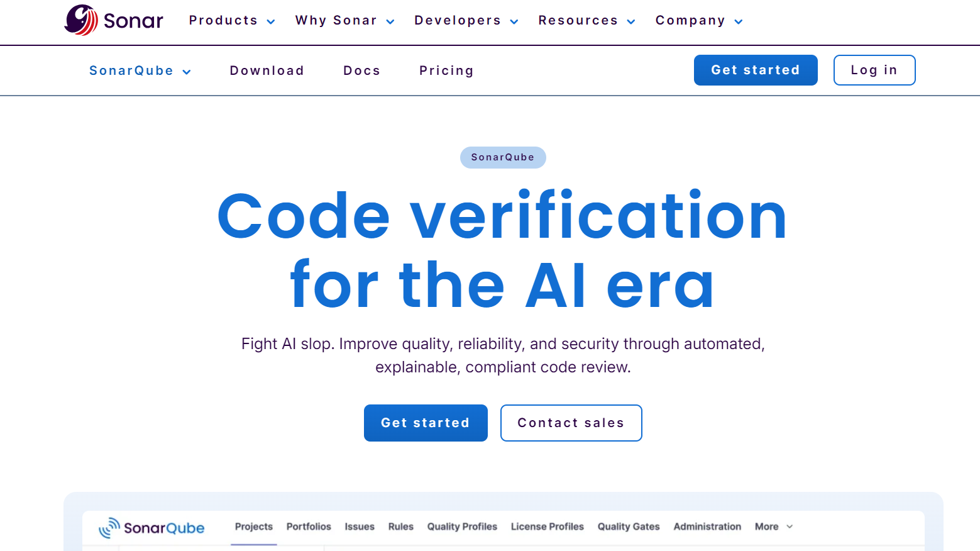Click the SonarQube badge above the headline
This screenshot has height=551, width=980.
click(503, 157)
